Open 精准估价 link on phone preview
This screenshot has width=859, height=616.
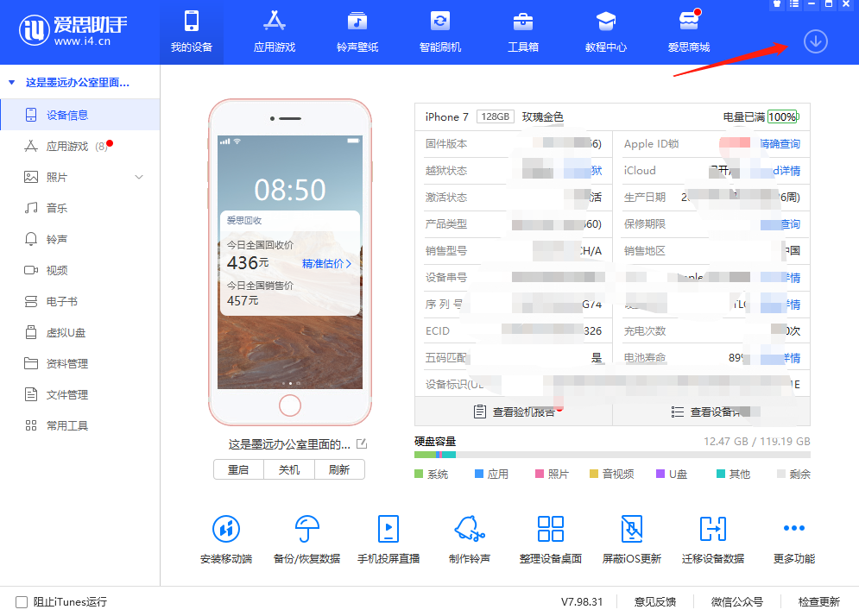tap(326, 264)
